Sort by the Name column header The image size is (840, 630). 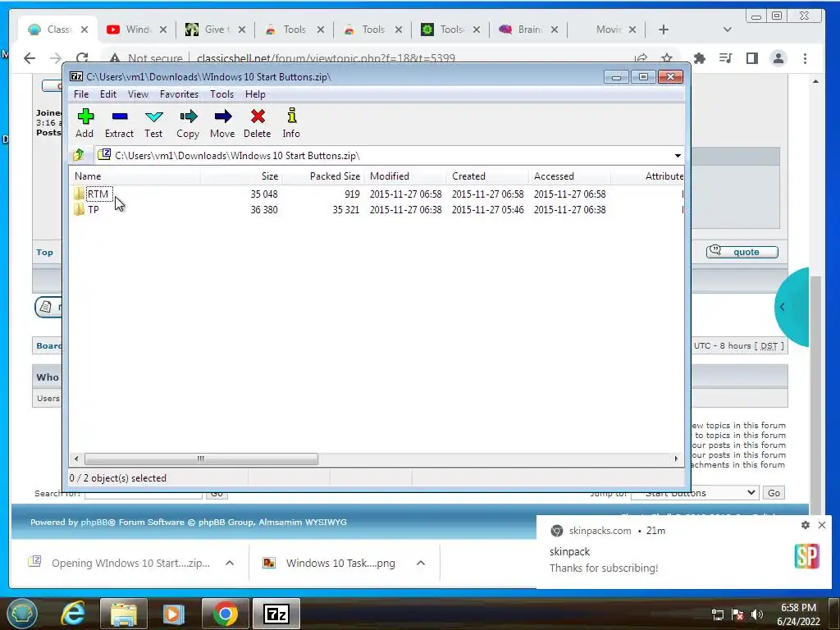point(135,176)
